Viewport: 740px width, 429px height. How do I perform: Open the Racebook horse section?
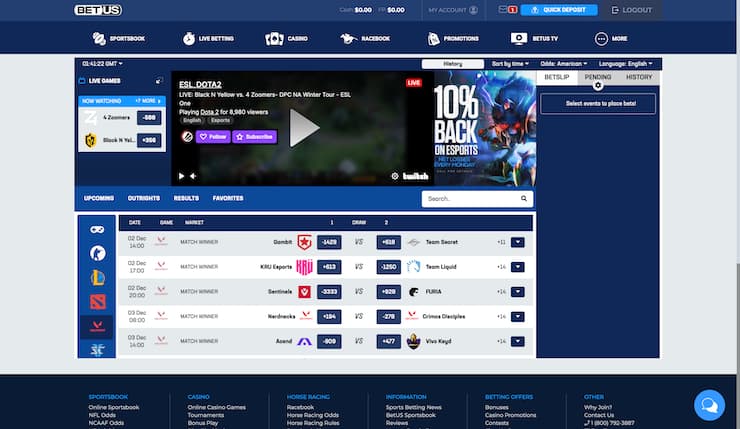[365, 39]
